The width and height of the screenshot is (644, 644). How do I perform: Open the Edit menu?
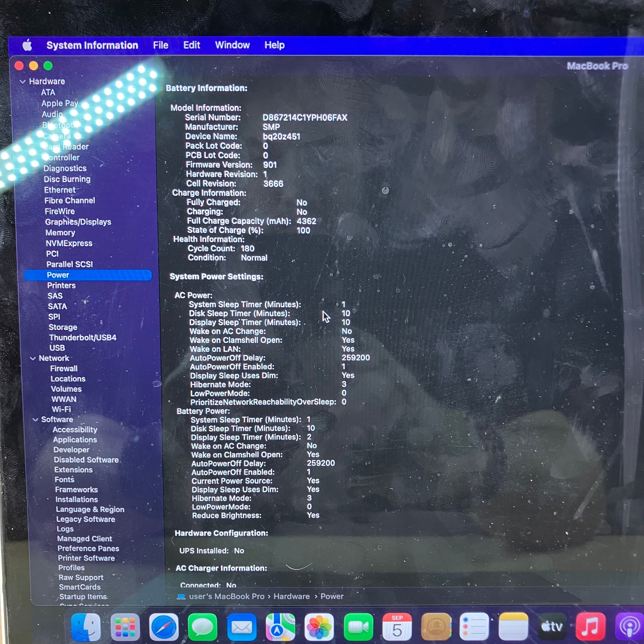coord(192,45)
